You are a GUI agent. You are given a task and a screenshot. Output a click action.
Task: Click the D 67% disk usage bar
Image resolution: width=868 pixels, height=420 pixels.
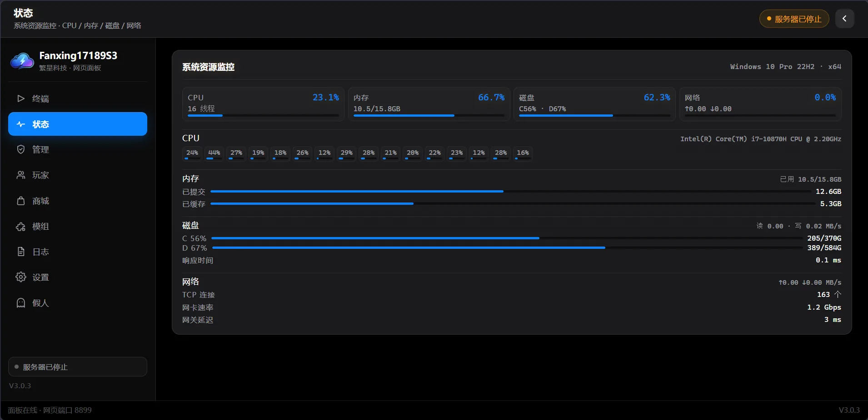tap(507, 248)
